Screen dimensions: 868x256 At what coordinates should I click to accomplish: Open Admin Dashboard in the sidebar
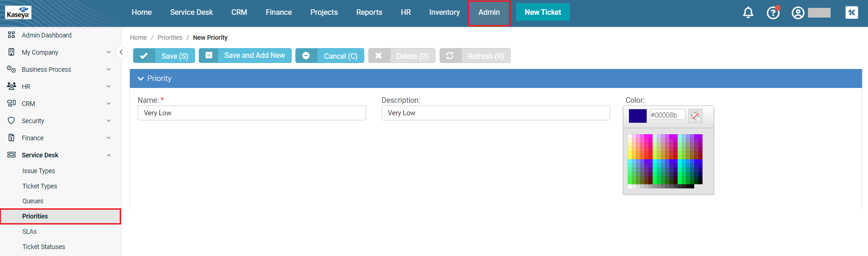[x=46, y=35]
